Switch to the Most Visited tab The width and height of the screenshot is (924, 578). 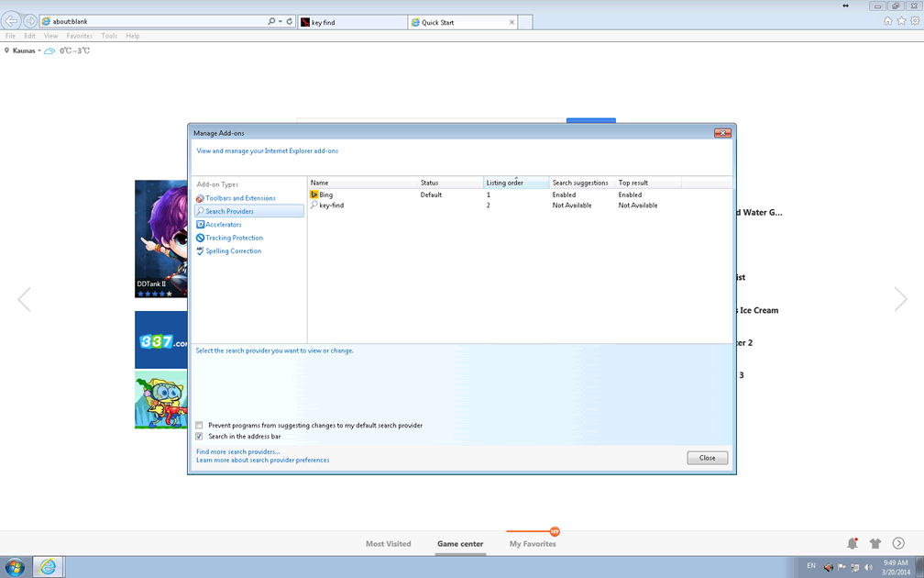[x=388, y=544]
